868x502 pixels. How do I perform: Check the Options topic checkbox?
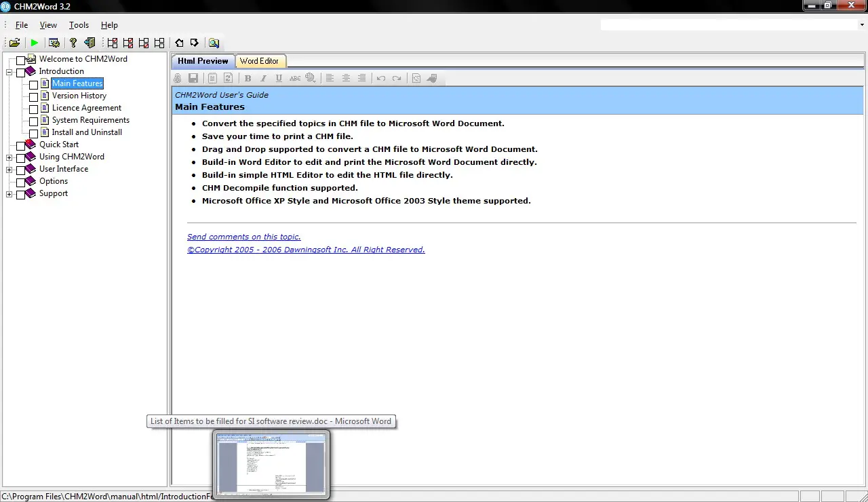(x=20, y=182)
